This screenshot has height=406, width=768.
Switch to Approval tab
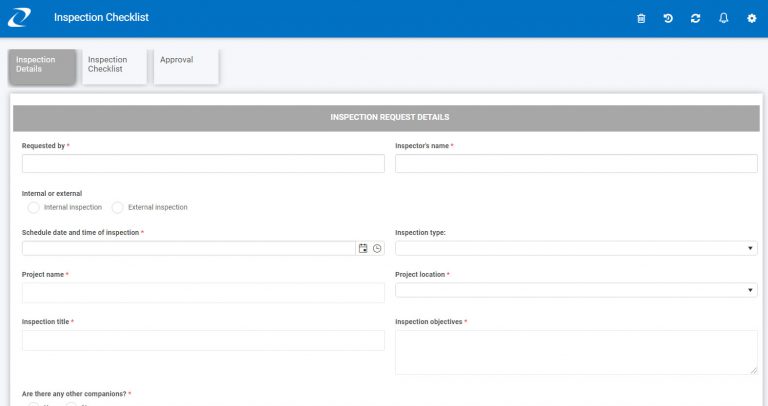click(x=186, y=66)
